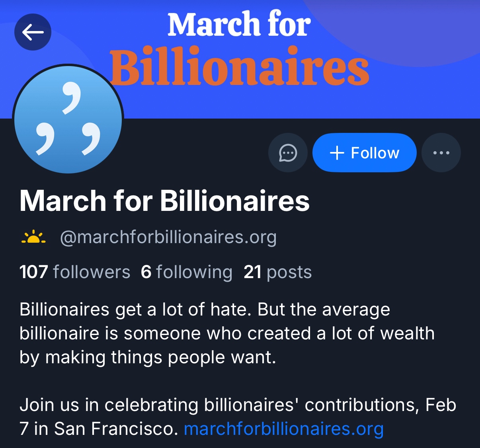Screen dimensions: 480x448
Task: Open the blue profile banner image
Action: pyautogui.click(x=418, y=92)
